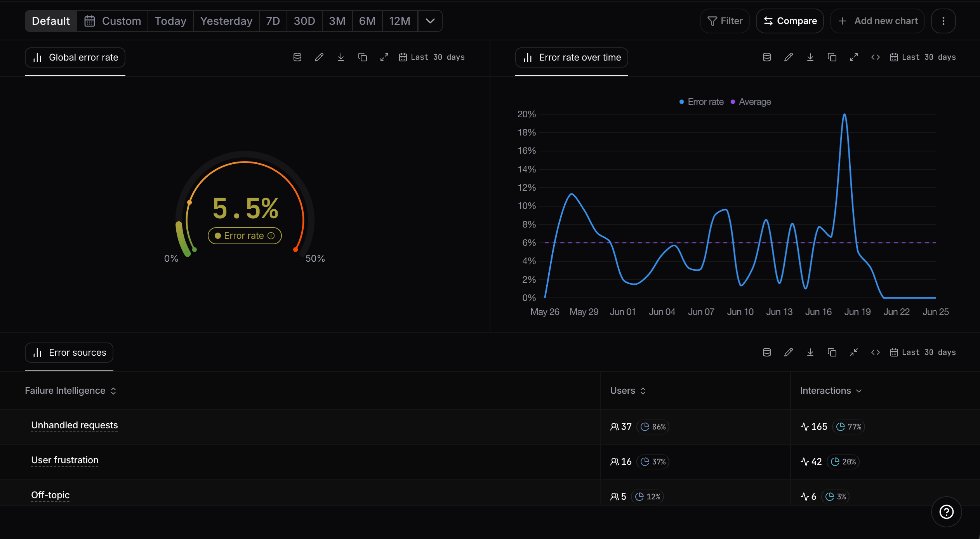This screenshot has height=539, width=980.
Task: Click the 20% interactions badge
Action: pyautogui.click(x=843, y=462)
